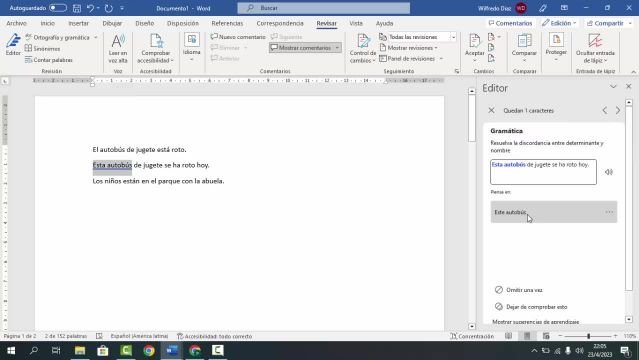The height and width of the screenshot is (360, 639).
Task: Collapse the ribbon with the chevron
Action: click(x=633, y=72)
